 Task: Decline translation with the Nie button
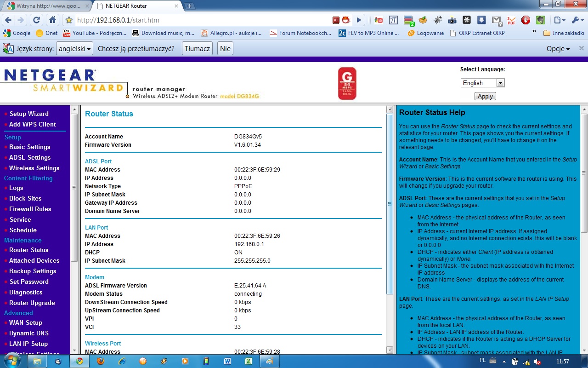tap(225, 48)
